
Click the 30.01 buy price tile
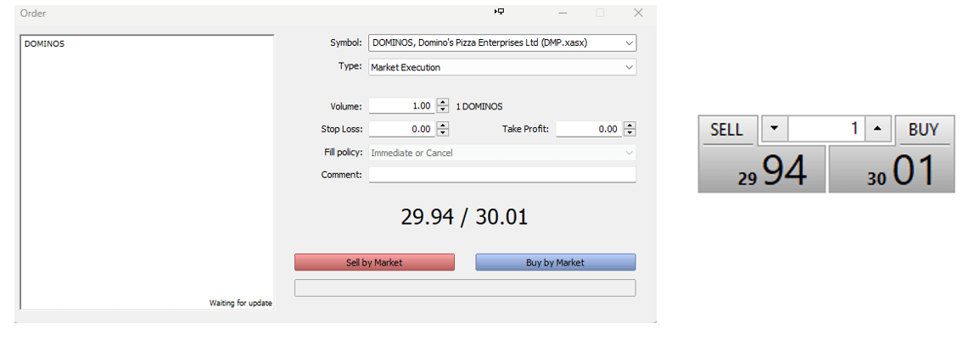pos(891,170)
